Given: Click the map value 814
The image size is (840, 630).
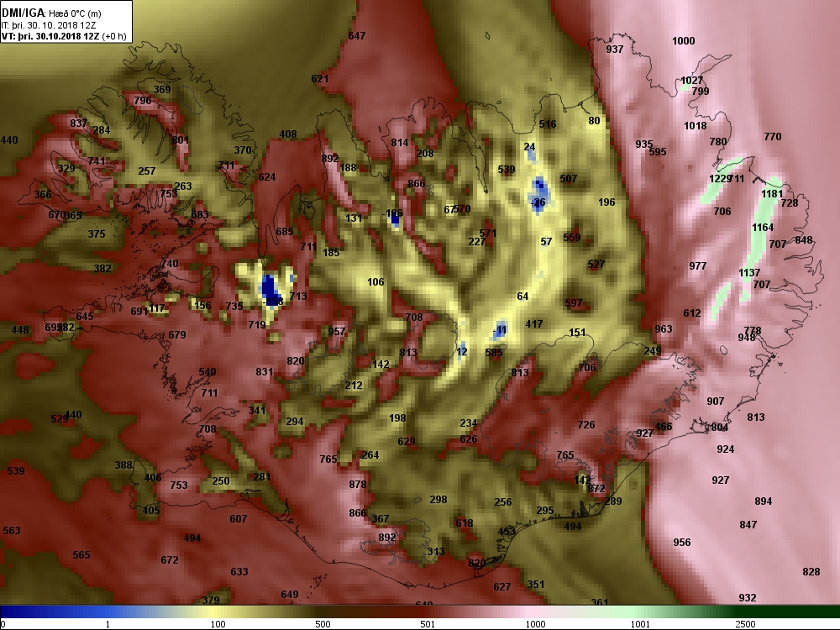Looking at the screenshot, I should (400, 143).
